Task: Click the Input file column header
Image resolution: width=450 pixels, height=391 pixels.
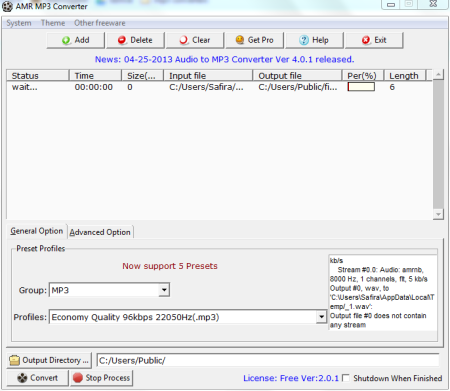Action: pyautogui.click(x=208, y=76)
